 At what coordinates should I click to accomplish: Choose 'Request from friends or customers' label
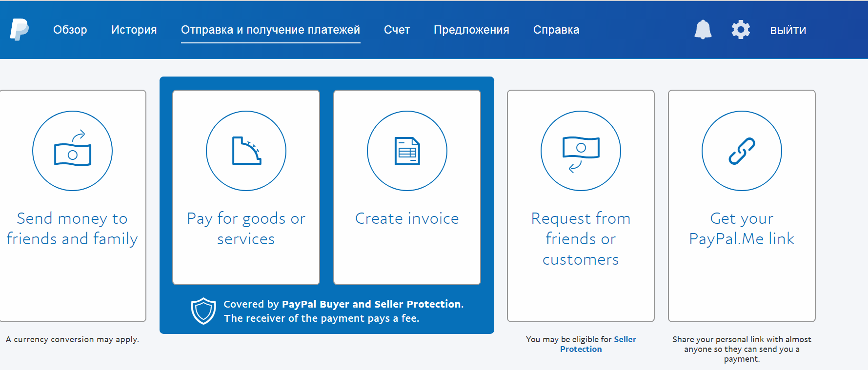tap(581, 239)
